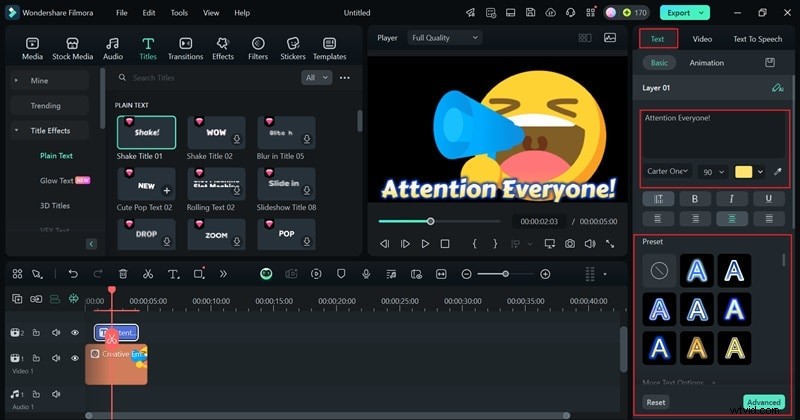Step back one frame
Image resolution: width=800 pixels, height=420 pixels.
385,244
